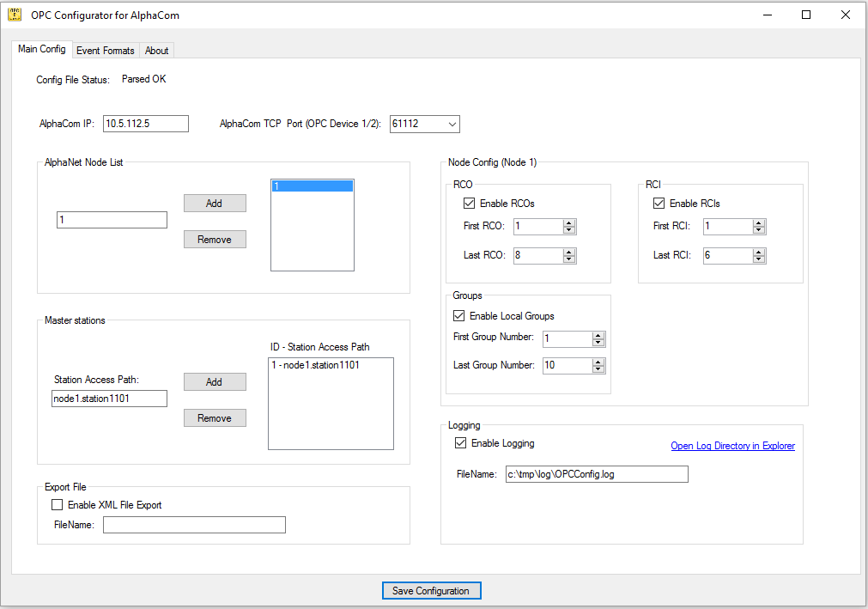The width and height of the screenshot is (868, 609).
Task: Decrease the Last RCI spinner value
Action: pos(758,259)
